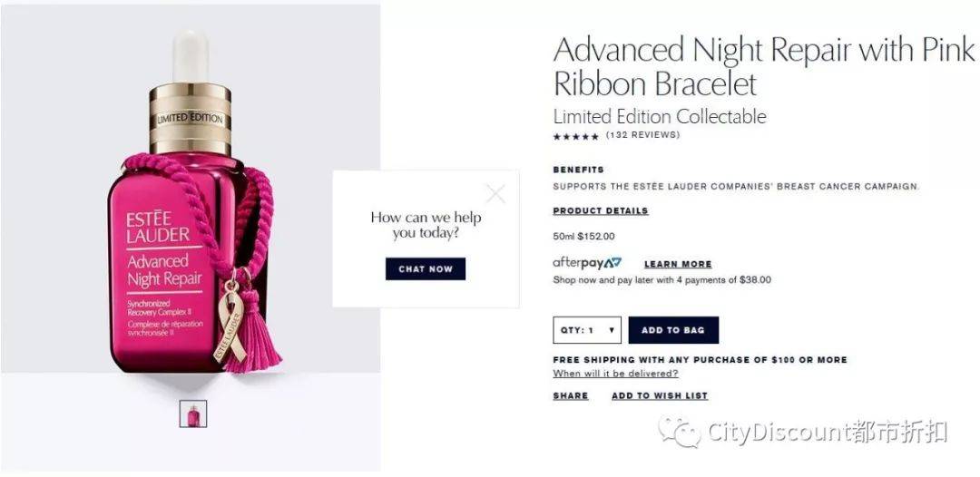
Task: Click the five-star rating icons
Action: pyautogui.click(x=575, y=135)
